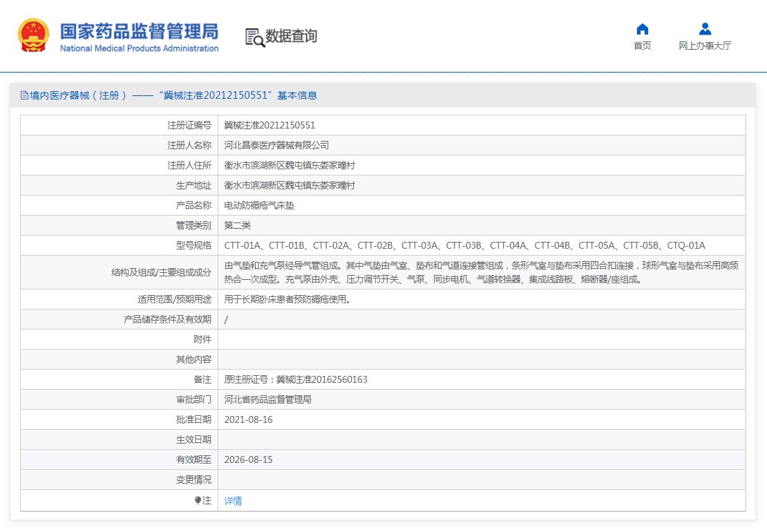This screenshot has width=767, height=532.
Task: Click the 网上办事大厅 person icon
Action: pyautogui.click(x=704, y=29)
